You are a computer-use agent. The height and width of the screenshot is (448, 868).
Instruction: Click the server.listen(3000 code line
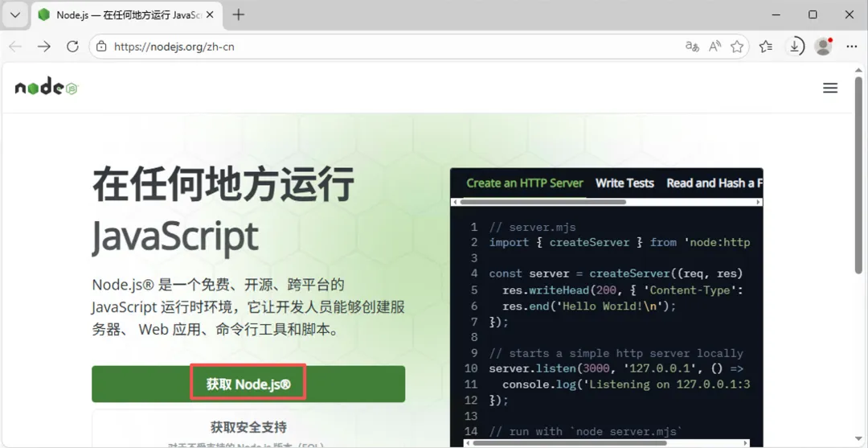(x=616, y=369)
